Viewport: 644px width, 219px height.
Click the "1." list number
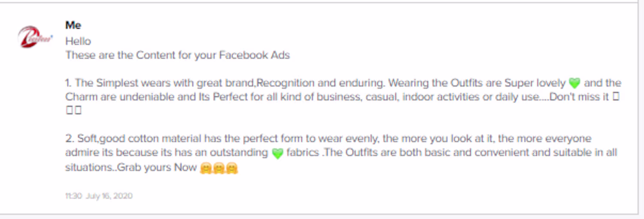coord(69,83)
